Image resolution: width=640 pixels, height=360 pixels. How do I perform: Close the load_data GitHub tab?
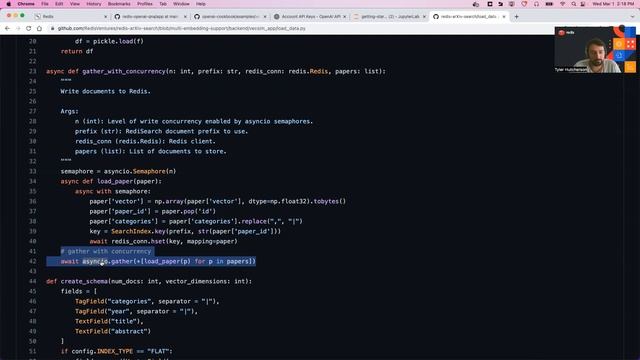coord(504,17)
